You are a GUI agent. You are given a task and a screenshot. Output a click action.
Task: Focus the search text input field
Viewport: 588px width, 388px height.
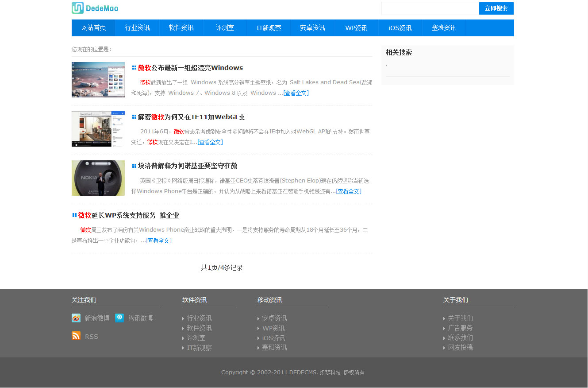[x=430, y=8]
